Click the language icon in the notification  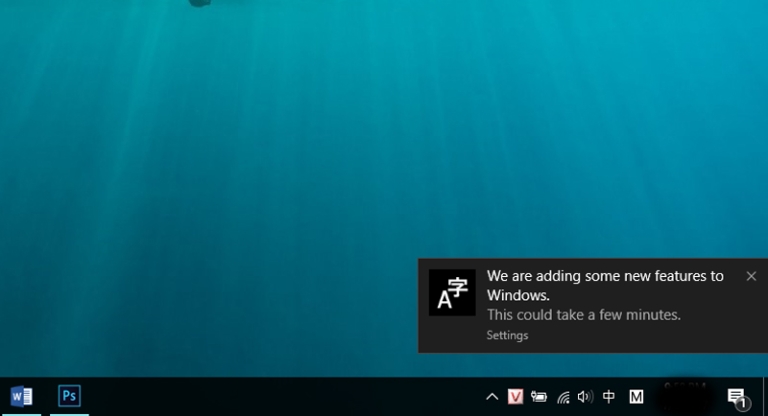(x=452, y=293)
